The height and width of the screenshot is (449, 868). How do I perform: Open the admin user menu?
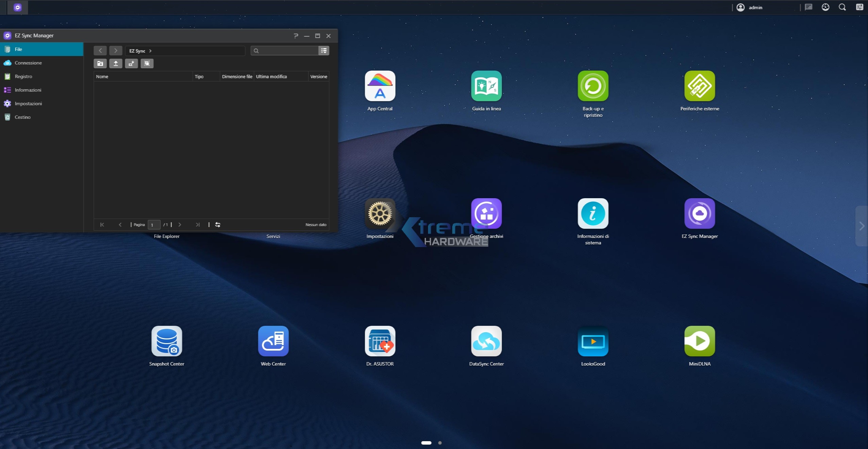(x=749, y=7)
